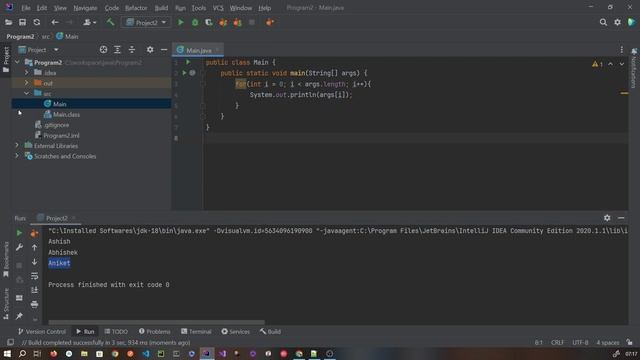This screenshot has height=360, width=640.
Task: Open the Navigate menu
Action: [85, 8]
